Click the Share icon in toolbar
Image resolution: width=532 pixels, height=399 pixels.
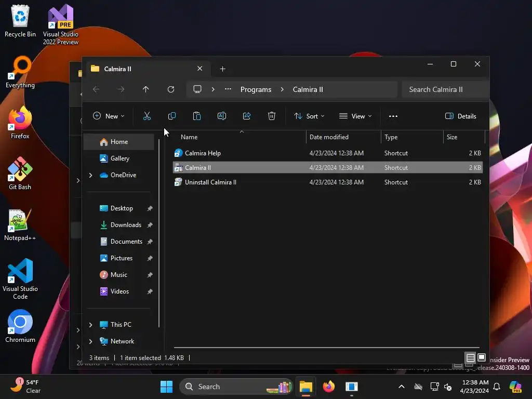247,116
